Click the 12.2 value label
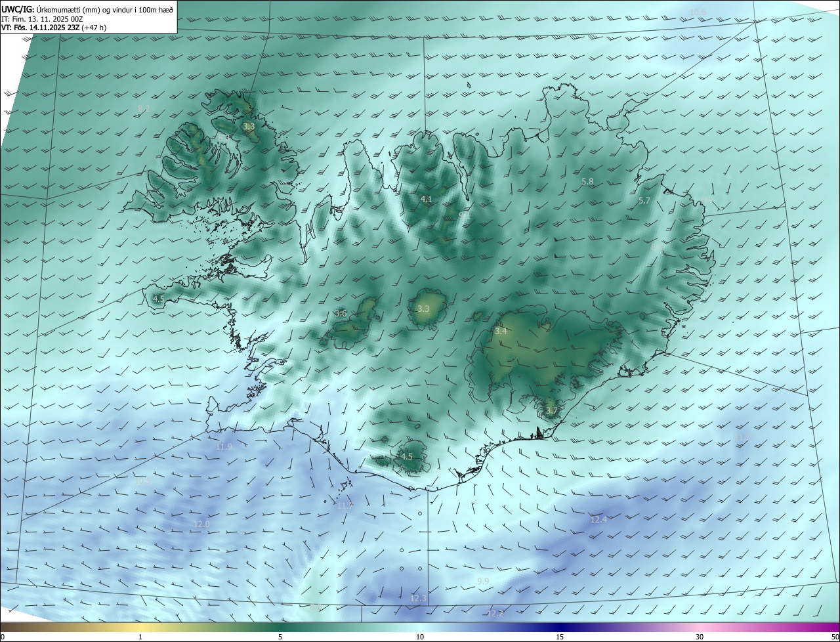The image size is (840, 642). click(495, 614)
